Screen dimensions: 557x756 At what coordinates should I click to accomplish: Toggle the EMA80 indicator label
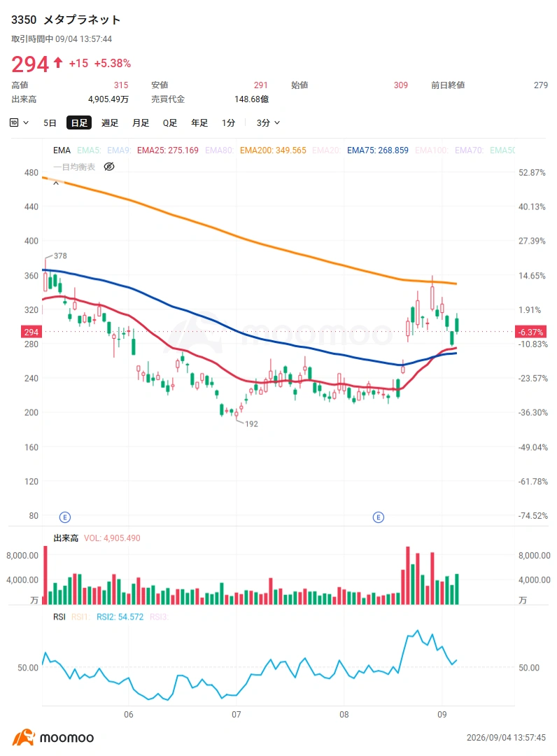[x=219, y=150]
